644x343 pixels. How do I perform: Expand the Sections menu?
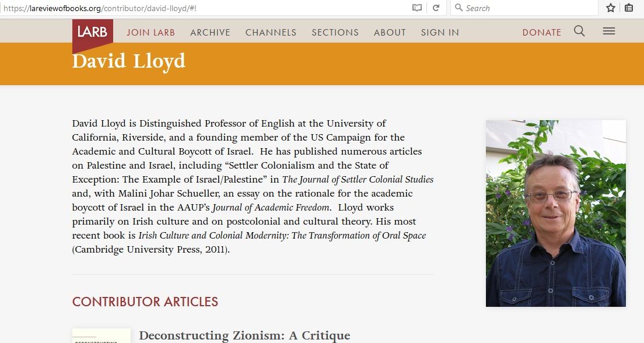[x=335, y=33]
